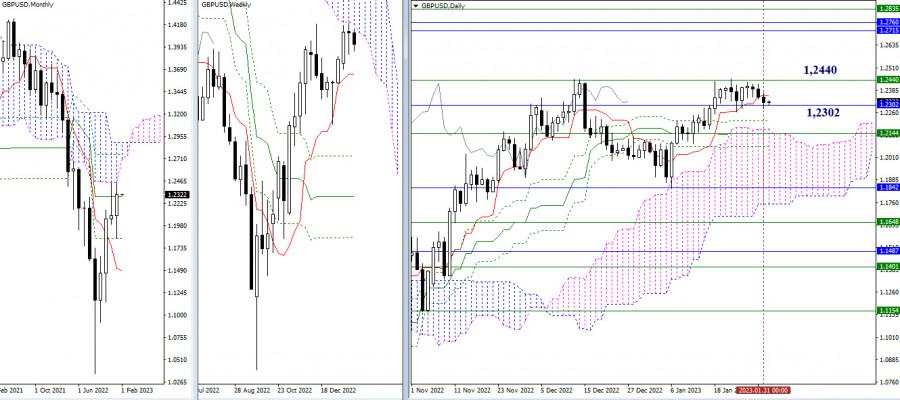Click the 1.2322 price tag on monthly chart
Viewport: 900px width, 400px height.
176,195
